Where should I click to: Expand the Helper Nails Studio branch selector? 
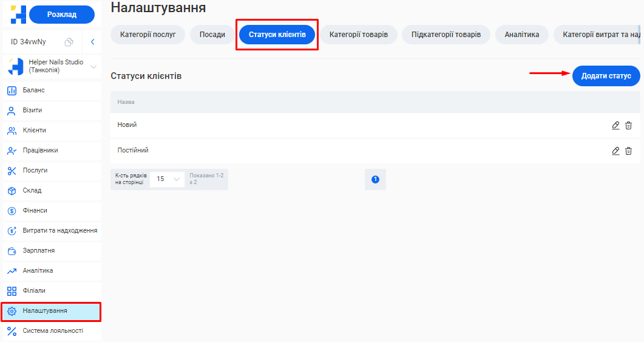93,66
